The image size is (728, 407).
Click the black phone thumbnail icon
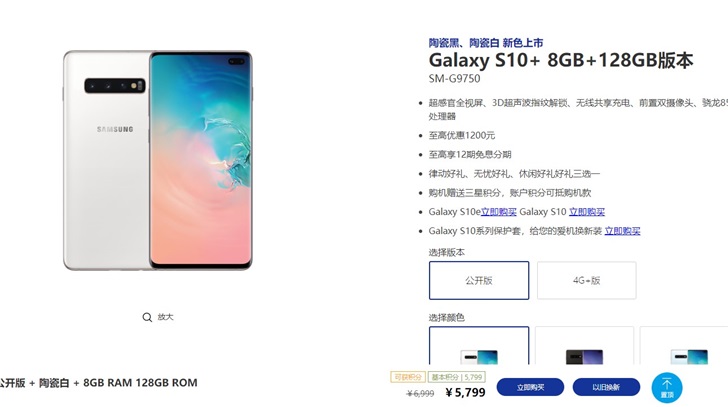(x=585, y=357)
